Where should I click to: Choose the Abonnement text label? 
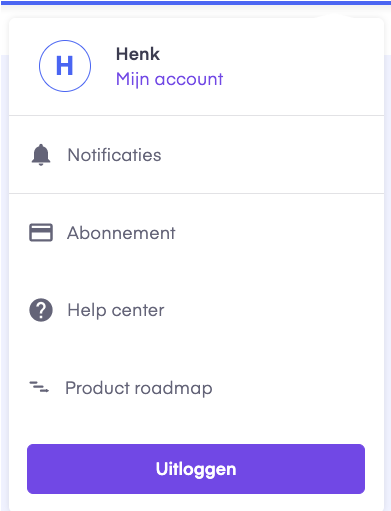click(x=121, y=233)
